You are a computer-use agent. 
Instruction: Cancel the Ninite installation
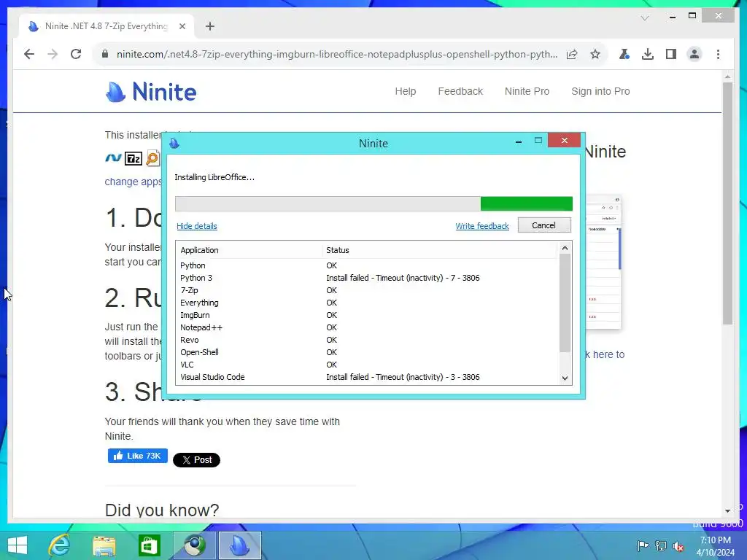[x=544, y=225]
